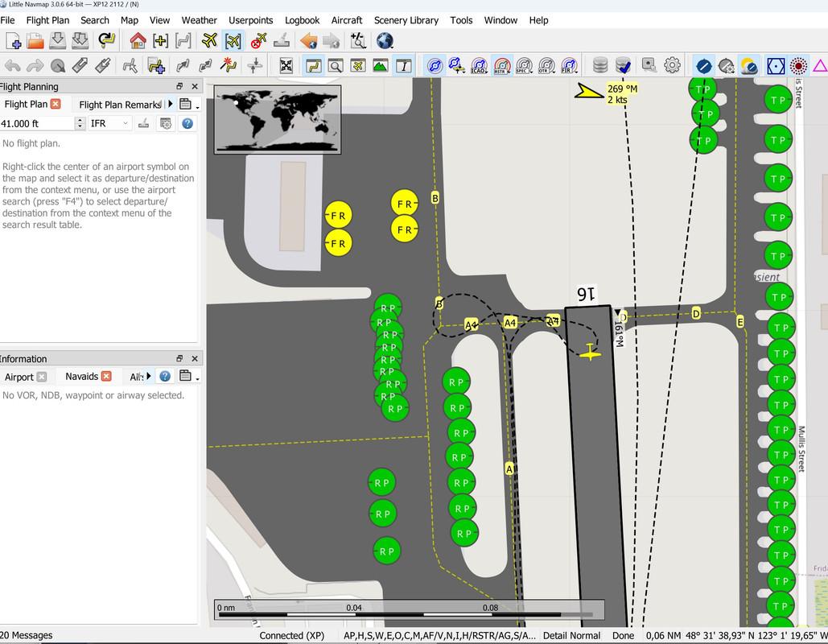The image size is (828, 644).
Task: Increase cruise altitude with spinner arrows
Action: coord(80,121)
